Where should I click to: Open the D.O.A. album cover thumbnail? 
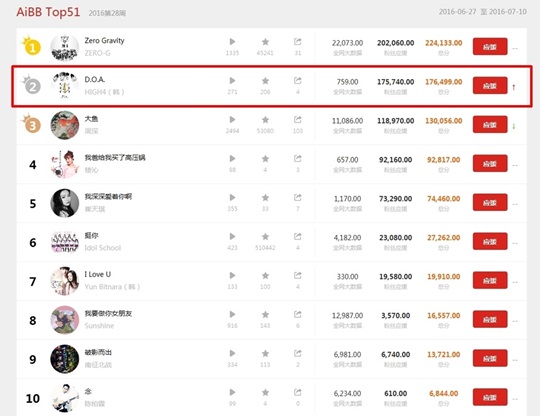[65, 85]
